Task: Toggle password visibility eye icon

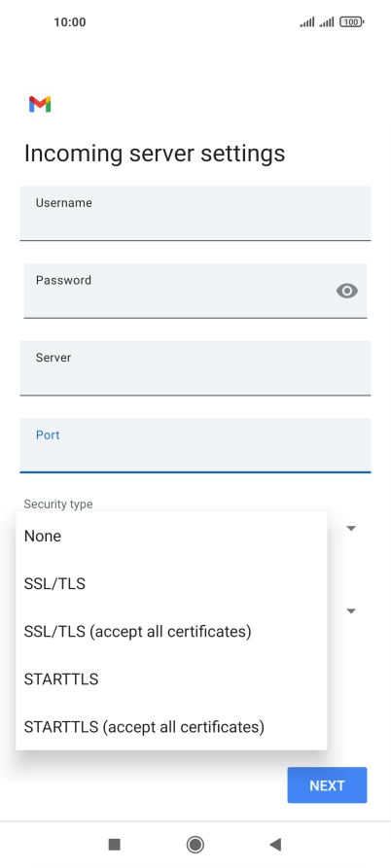Action: click(x=346, y=291)
